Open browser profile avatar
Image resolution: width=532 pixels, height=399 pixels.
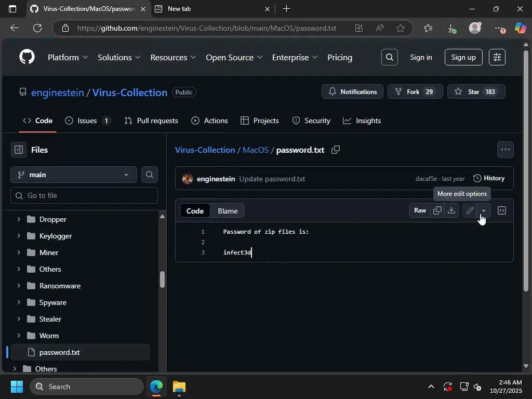coord(475,28)
